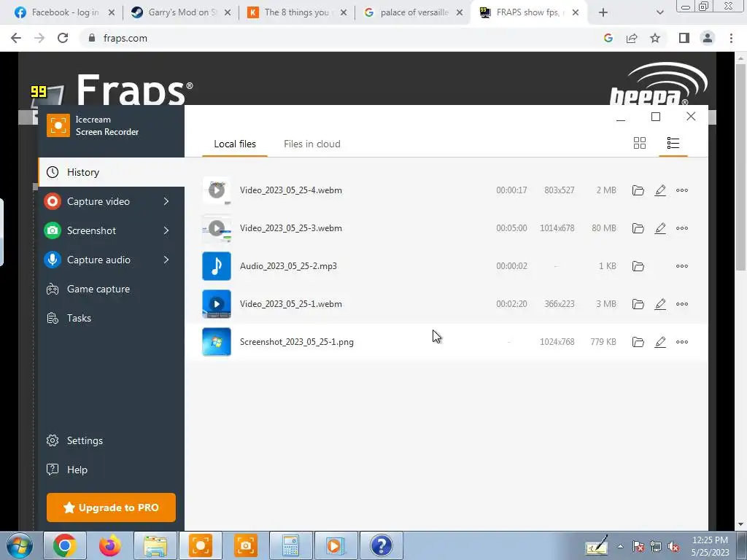Screen dimensions: 747x560
Task: Switch to grid view layout
Action: pos(639,143)
